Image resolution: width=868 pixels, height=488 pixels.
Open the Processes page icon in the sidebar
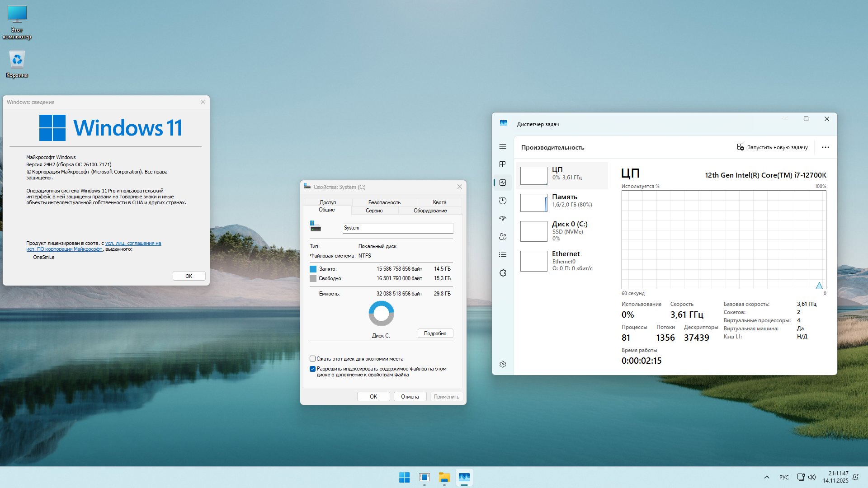[x=503, y=164]
